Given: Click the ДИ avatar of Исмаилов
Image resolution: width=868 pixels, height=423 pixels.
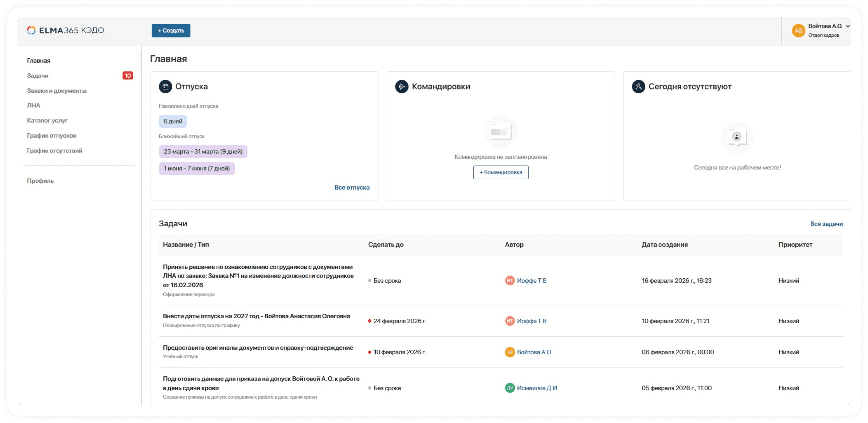Looking at the screenshot, I should tap(510, 388).
